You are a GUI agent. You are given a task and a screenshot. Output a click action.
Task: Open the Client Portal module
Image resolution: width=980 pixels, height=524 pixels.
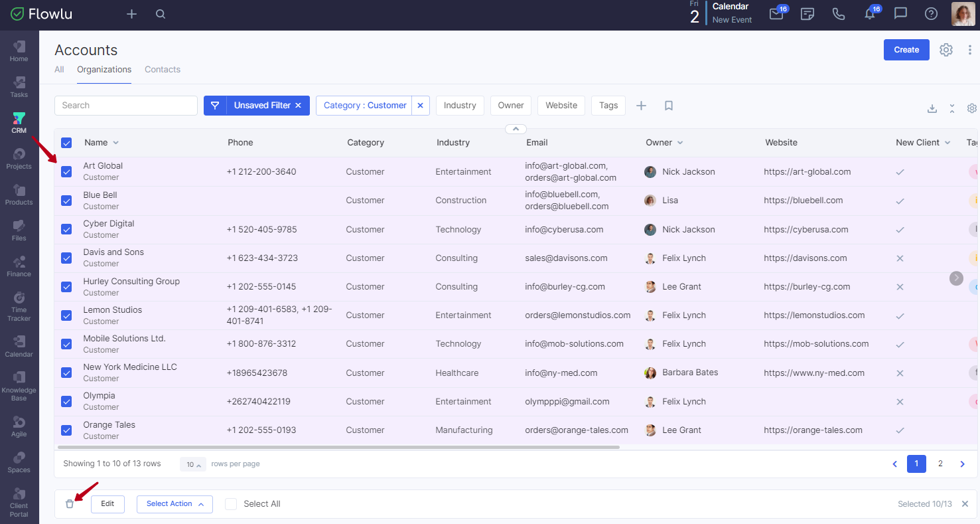click(x=19, y=502)
